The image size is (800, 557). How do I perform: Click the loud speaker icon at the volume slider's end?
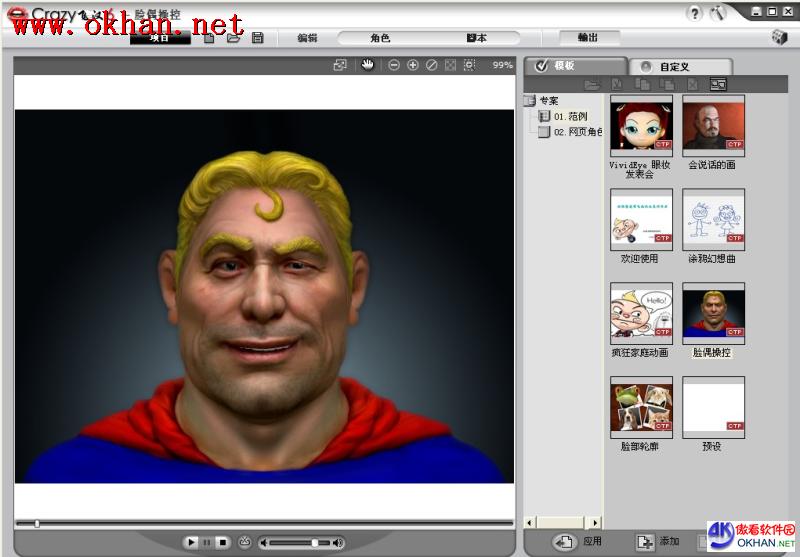[x=337, y=543]
